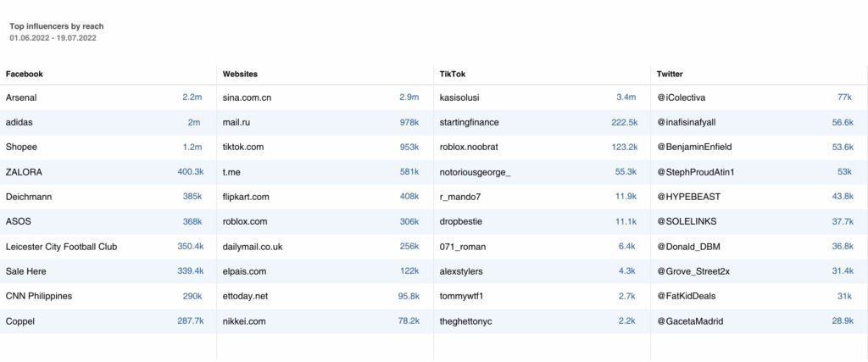The height and width of the screenshot is (362, 868).
Task: Select the Sale Here entry
Action: click(x=26, y=271)
